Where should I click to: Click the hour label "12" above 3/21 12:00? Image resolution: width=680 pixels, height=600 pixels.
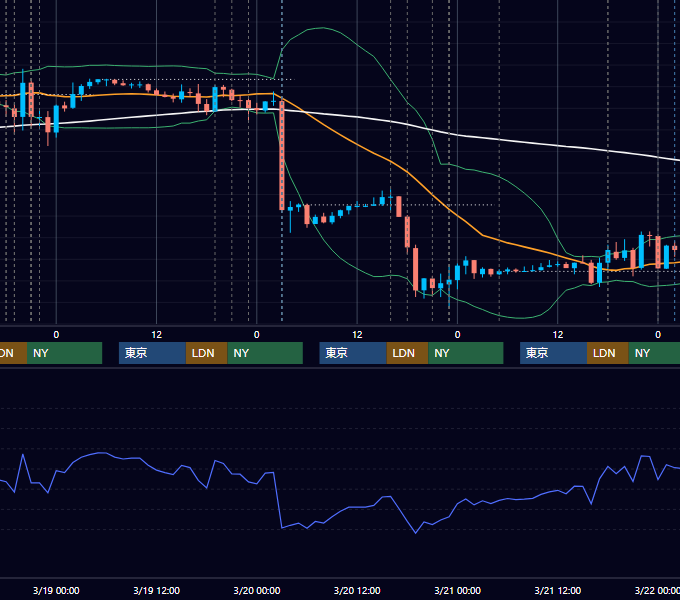(x=558, y=335)
